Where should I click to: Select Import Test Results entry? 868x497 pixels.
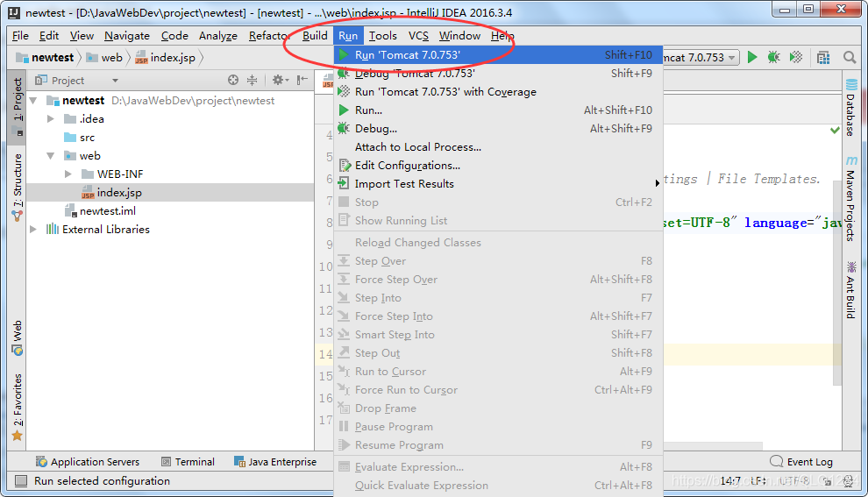[498, 184]
